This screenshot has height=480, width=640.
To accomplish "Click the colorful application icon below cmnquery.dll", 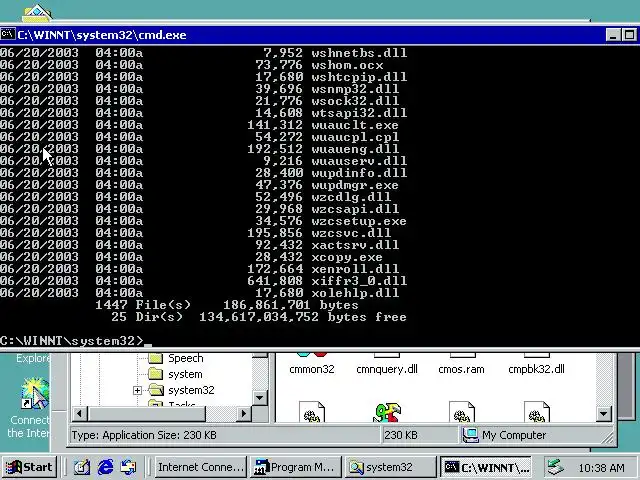I will (x=387, y=412).
